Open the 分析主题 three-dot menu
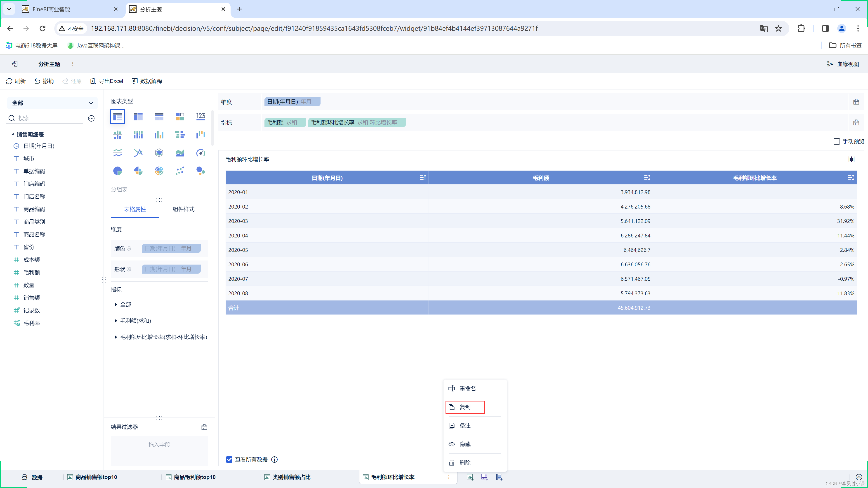 [73, 64]
